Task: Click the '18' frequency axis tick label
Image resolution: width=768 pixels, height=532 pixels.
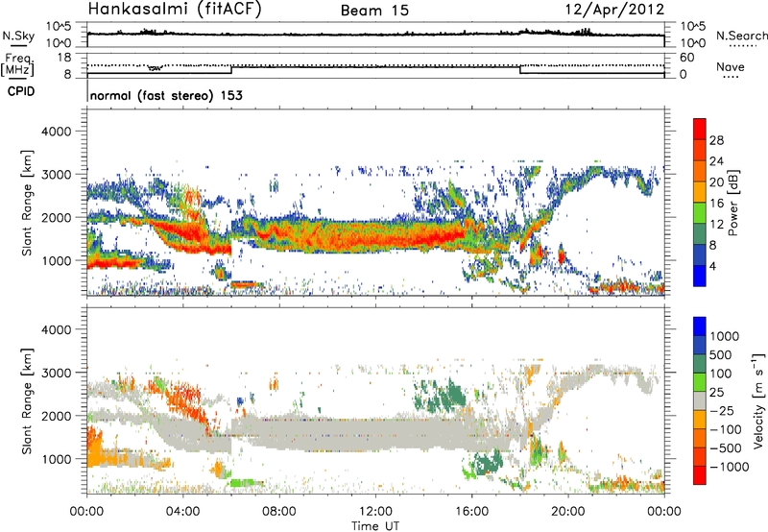Action: (64, 58)
